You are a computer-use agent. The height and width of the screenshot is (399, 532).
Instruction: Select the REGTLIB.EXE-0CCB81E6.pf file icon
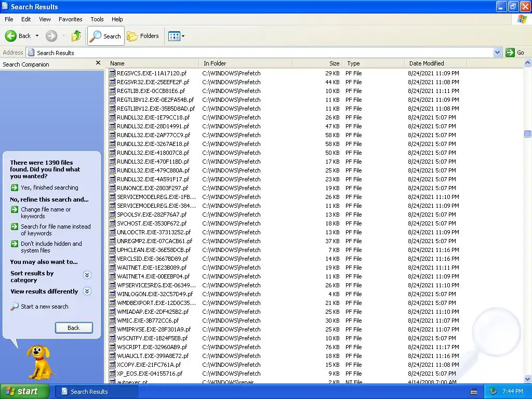click(x=112, y=90)
